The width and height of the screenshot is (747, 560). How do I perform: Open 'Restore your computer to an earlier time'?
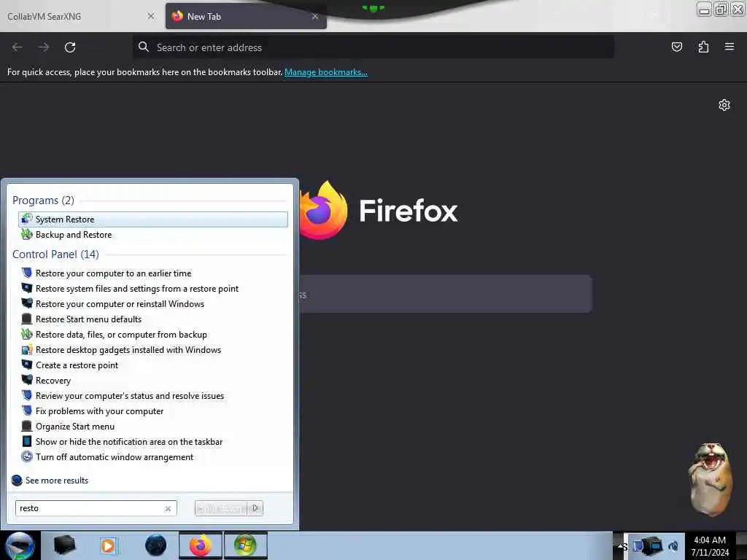(153, 273)
